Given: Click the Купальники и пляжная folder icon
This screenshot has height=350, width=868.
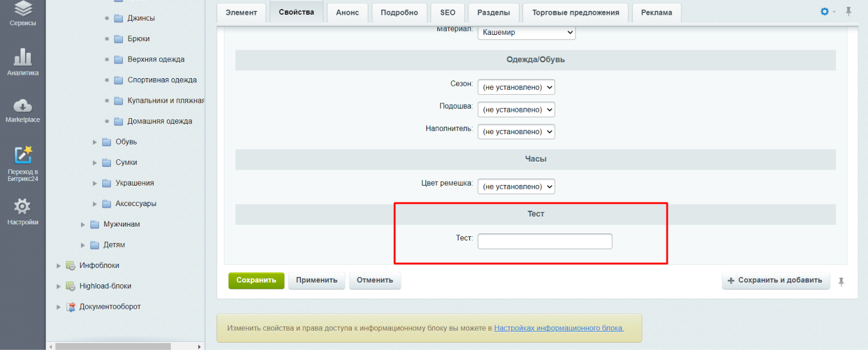Looking at the screenshot, I should 119,100.
